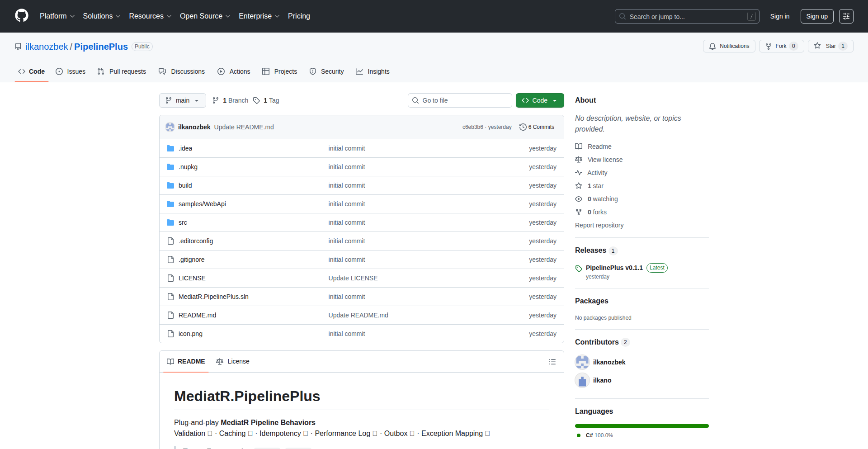View the 0 forks link
The width and height of the screenshot is (868, 449).
pyautogui.click(x=591, y=212)
